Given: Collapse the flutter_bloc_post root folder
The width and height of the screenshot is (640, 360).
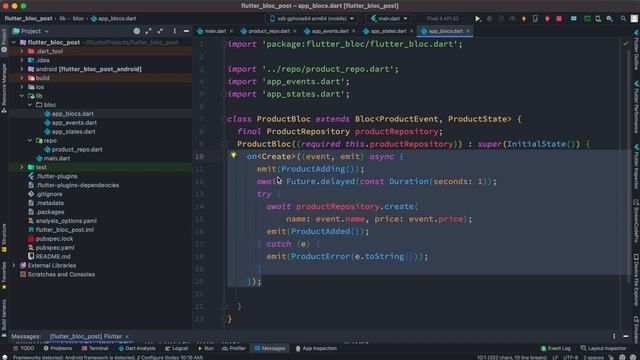Looking at the screenshot, I should point(14,42).
